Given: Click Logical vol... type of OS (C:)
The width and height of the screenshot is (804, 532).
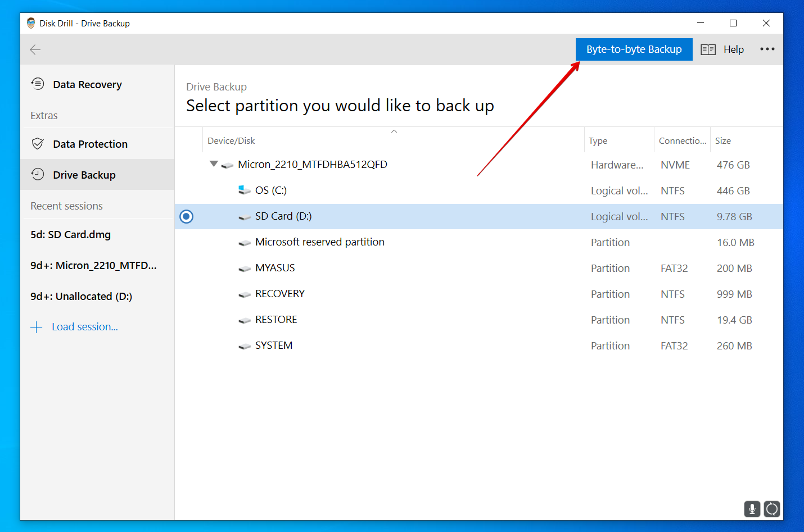Looking at the screenshot, I should (x=619, y=191).
